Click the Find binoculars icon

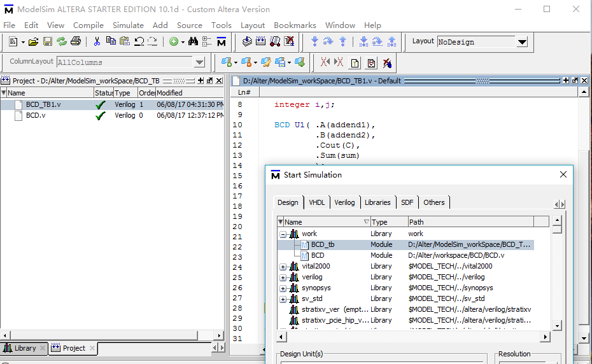pos(193,41)
